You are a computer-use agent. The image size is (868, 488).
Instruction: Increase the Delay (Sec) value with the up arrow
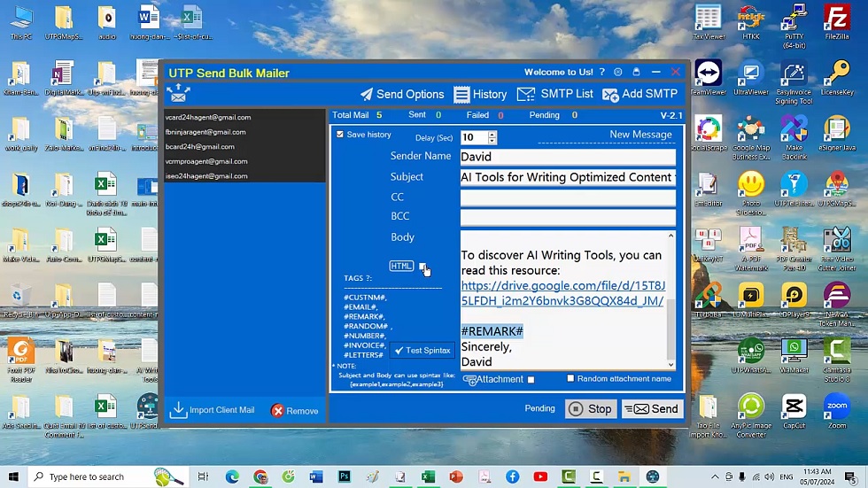point(492,134)
